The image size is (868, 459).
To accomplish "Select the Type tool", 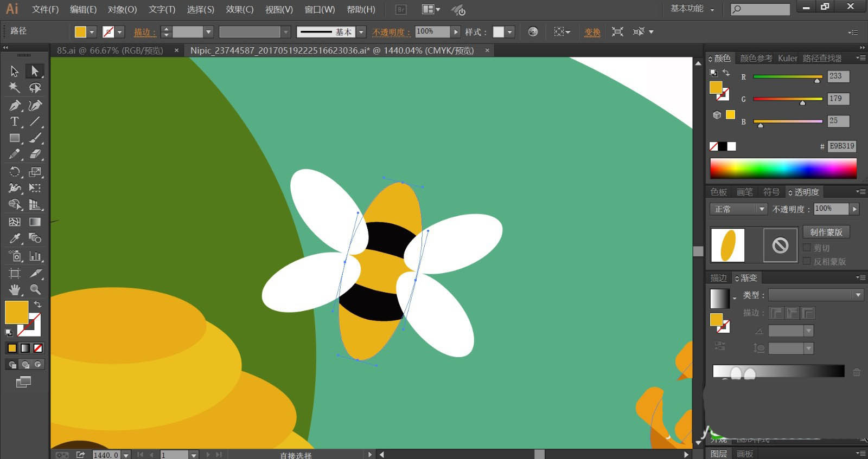I will 15,121.
